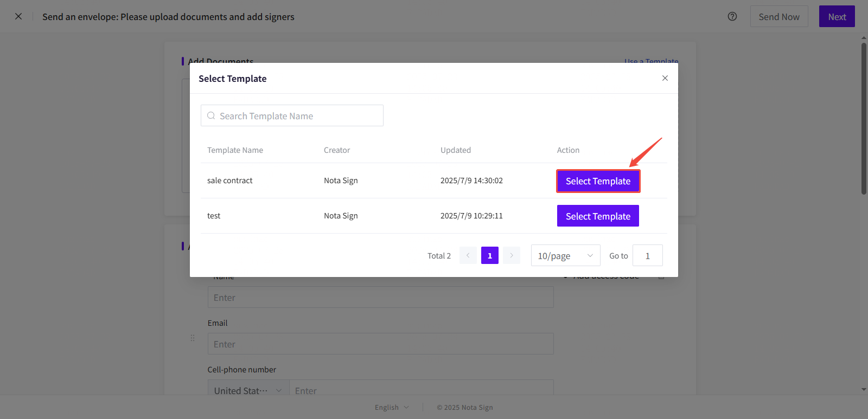Click the drag handle beside Email field
Image resolution: width=868 pixels, height=419 pixels.
pyautogui.click(x=193, y=338)
